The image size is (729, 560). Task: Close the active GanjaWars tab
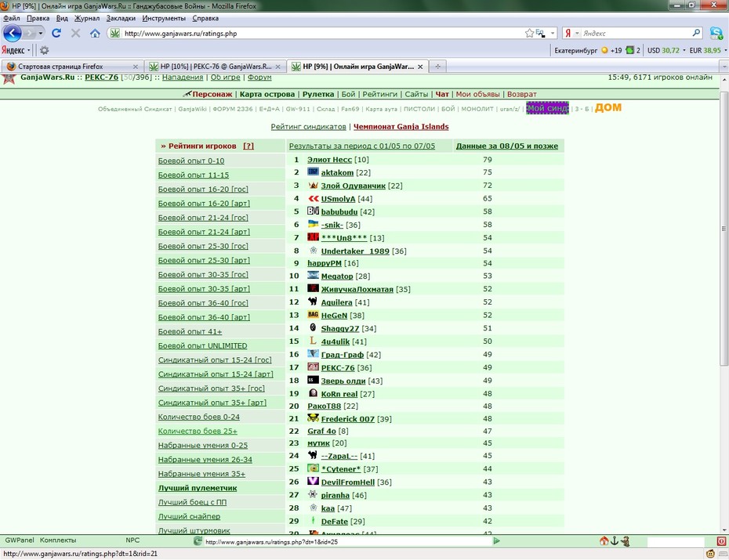[420, 67]
